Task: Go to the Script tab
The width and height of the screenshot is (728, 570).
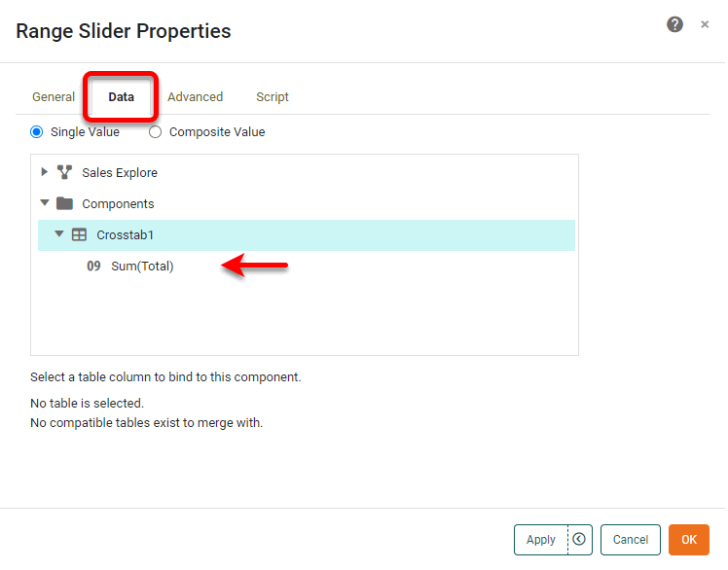Action: click(273, 97)
